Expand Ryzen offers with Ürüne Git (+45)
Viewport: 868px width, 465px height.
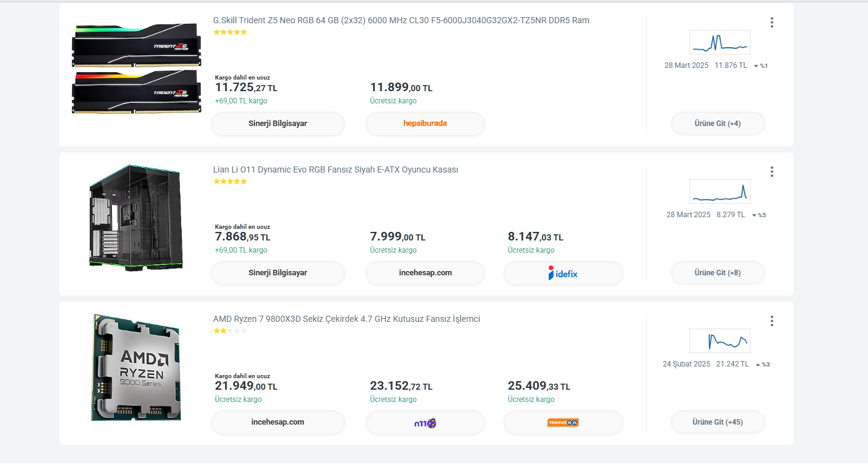[x=718, y=422]
